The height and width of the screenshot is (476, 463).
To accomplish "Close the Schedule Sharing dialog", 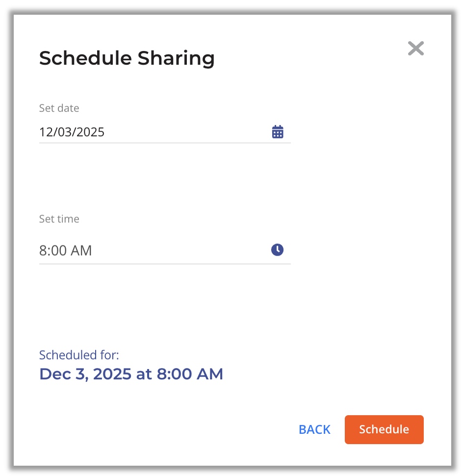I will pos(415,49).
